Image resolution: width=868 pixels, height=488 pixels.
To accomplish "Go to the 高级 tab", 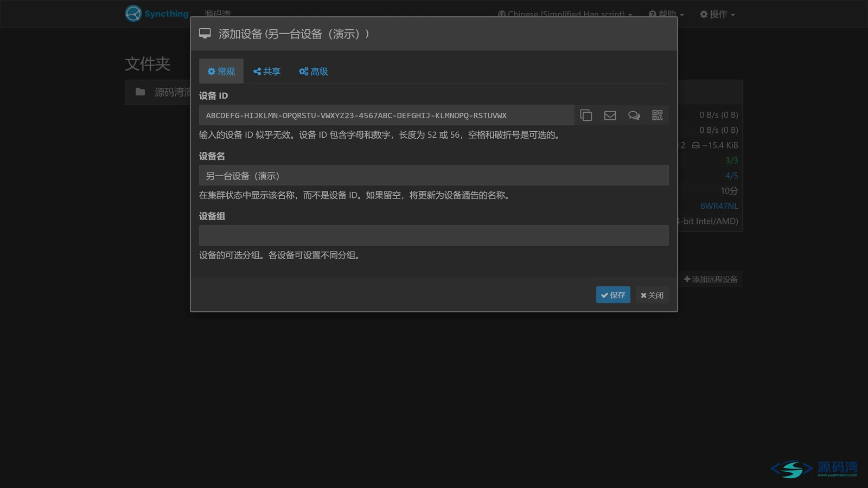I will pos(314,71).
